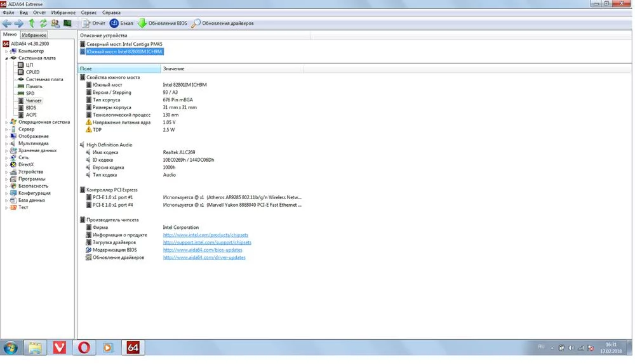Expand the Отображение tree node
Screen dimensions: 635x364
[x=6, y=136]
